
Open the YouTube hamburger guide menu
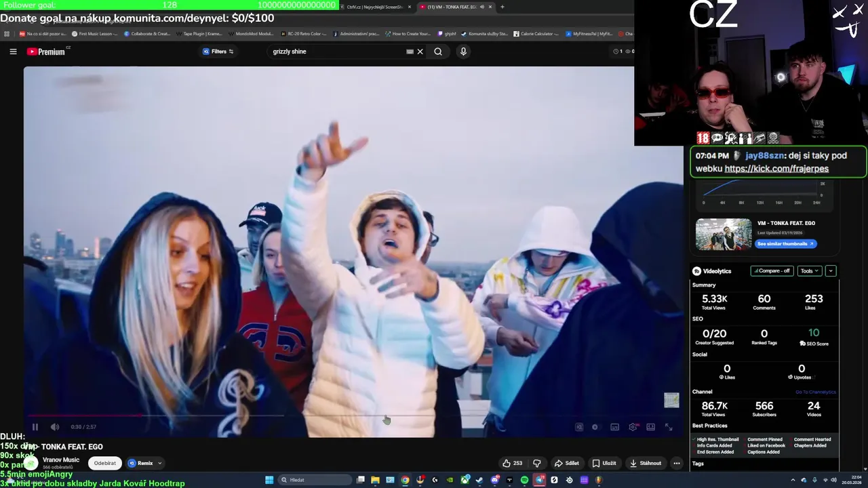[x=13, y=52]
